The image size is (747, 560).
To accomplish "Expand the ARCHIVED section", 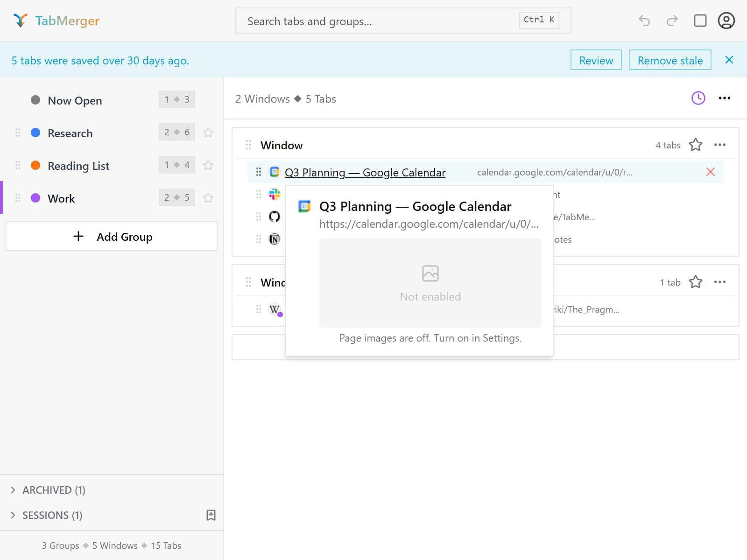I will (x=48, y=490).
